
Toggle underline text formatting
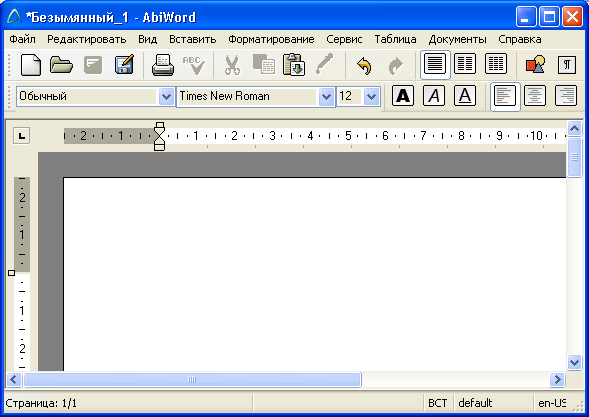[465, 96]
